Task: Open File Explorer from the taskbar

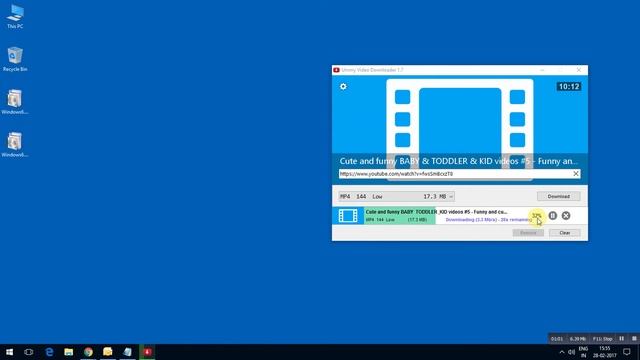Action: pyautogui.click(x=69, y=352)
